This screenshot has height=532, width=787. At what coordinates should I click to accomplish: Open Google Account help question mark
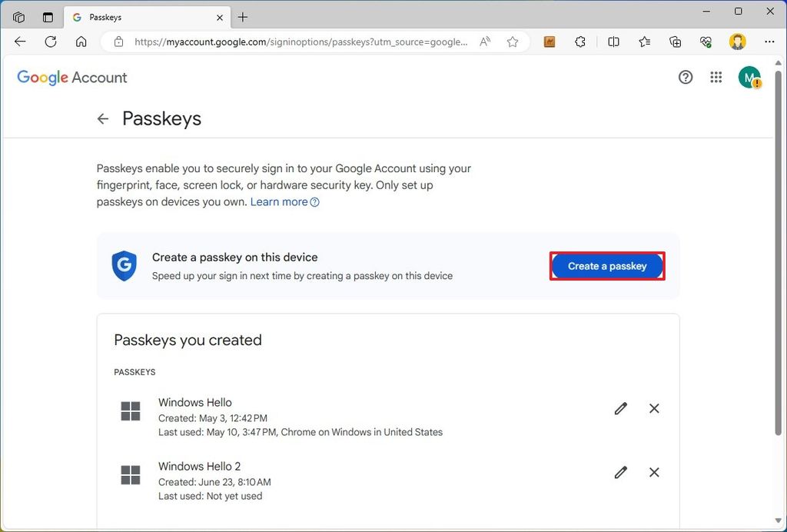pyautogui.click(x=686, y=77)
